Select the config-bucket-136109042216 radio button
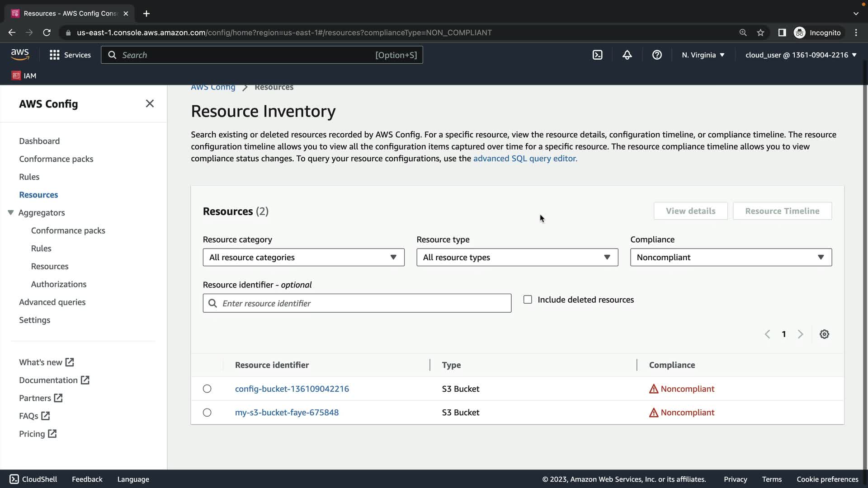 point(207,389)
